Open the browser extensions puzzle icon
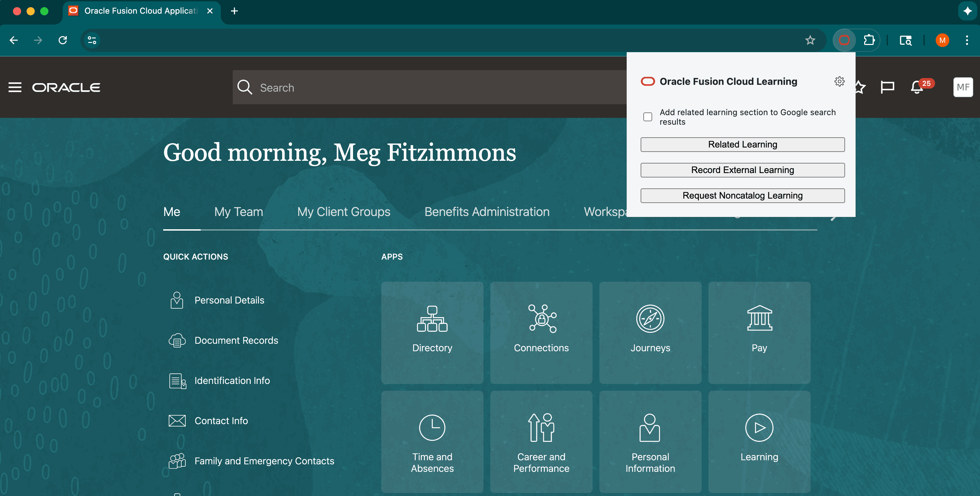The height and width of the screenshot is (496, 980). (869, 40)
